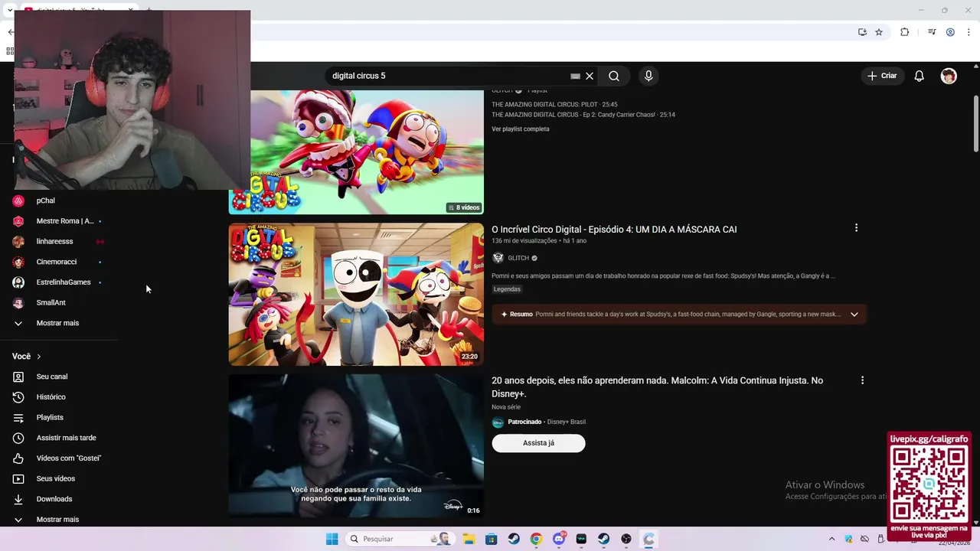Open the Episódio 4 video title
This screenshot has height=551, width=980.
[x=614, y=230]
